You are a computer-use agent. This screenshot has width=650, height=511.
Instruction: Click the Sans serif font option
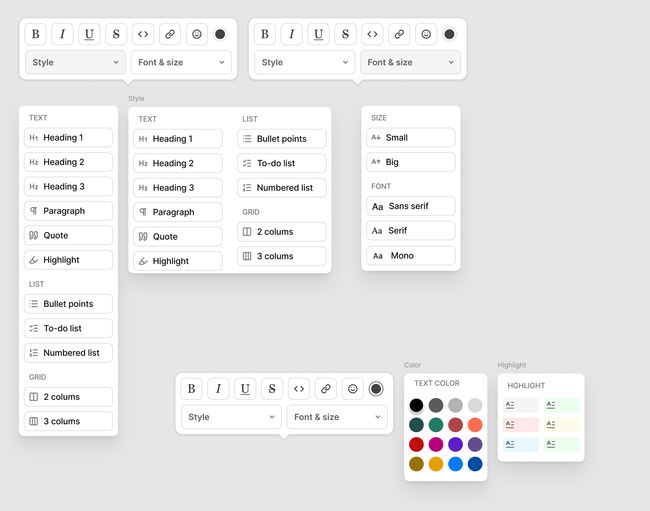coord(411,206)
